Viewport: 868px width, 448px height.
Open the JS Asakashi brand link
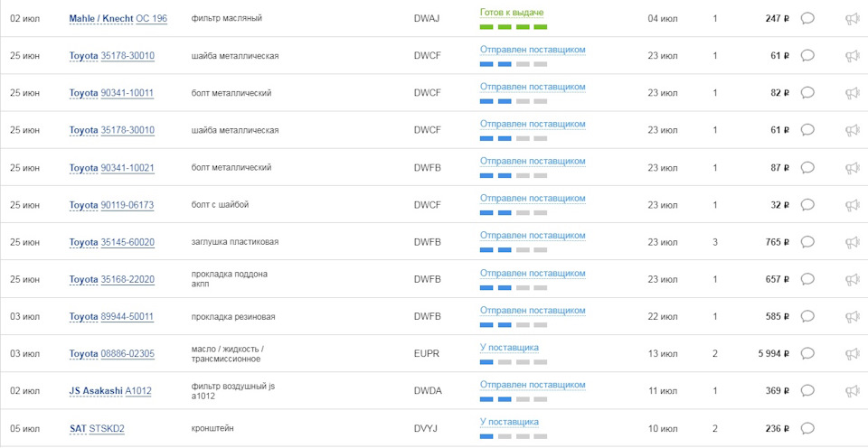pos(96,391)
